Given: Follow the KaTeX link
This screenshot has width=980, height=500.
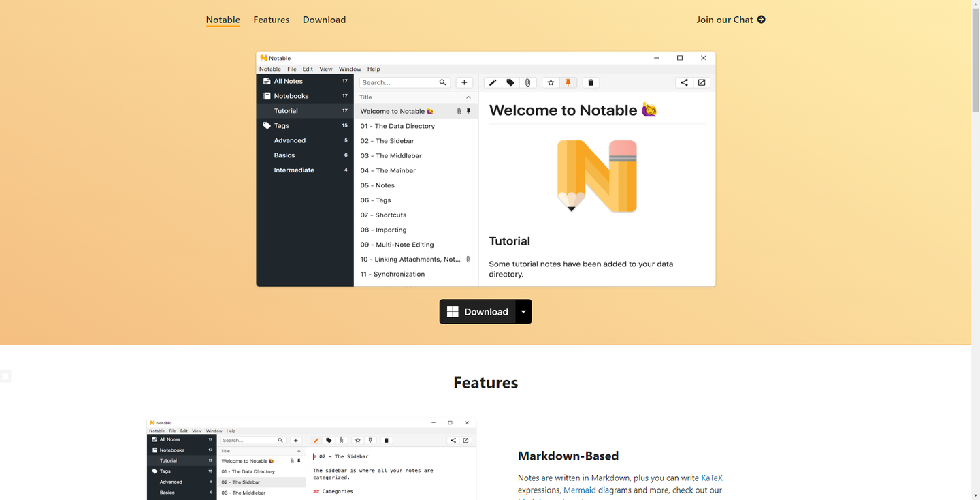Looking at the screenshot, I should [712, 478].
